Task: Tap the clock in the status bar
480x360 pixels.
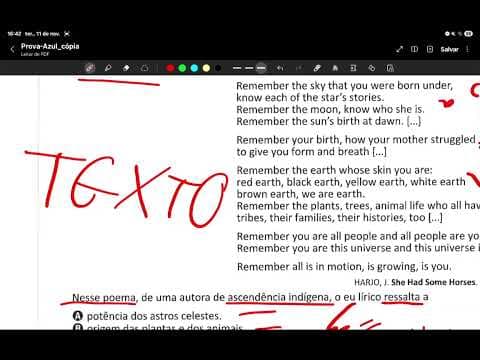Action: coord(14,34)
